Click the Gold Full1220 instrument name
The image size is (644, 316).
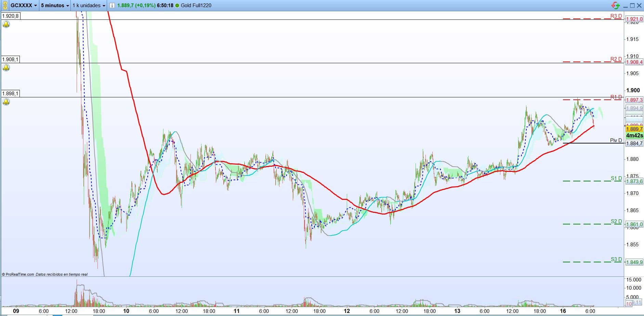pos(196,5)
